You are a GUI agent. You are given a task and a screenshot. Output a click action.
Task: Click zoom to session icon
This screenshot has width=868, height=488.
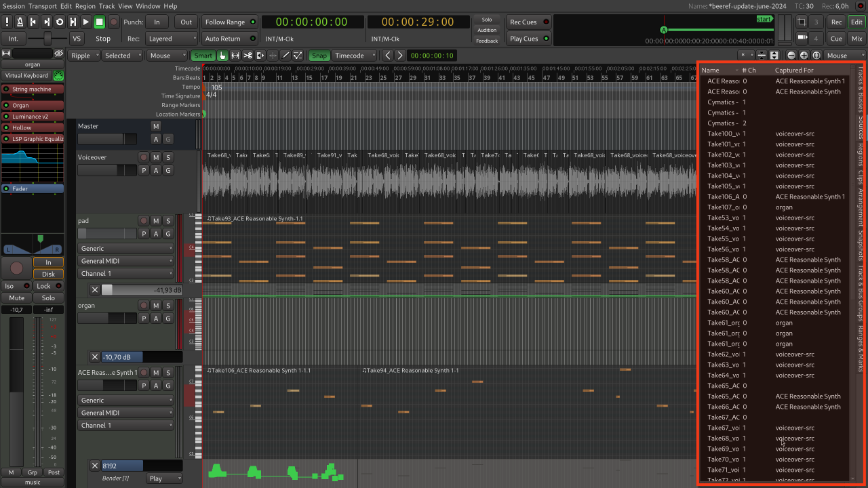pos(816,56)
